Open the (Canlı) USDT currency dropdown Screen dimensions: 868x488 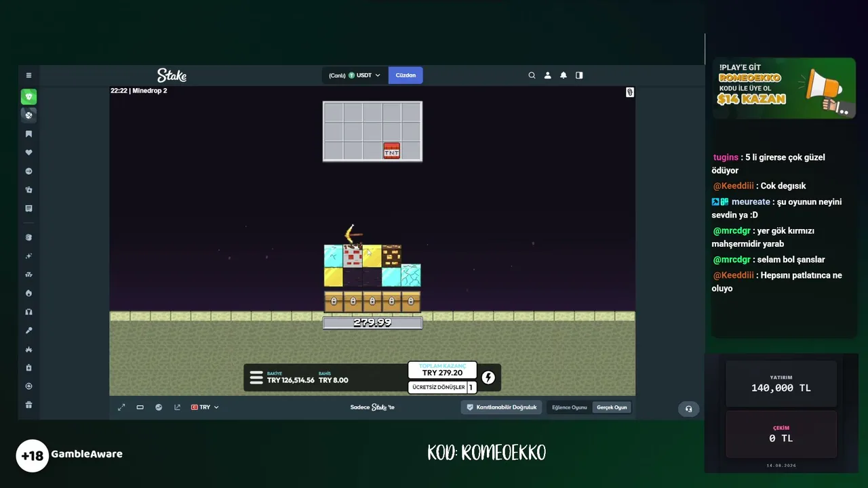354,75
